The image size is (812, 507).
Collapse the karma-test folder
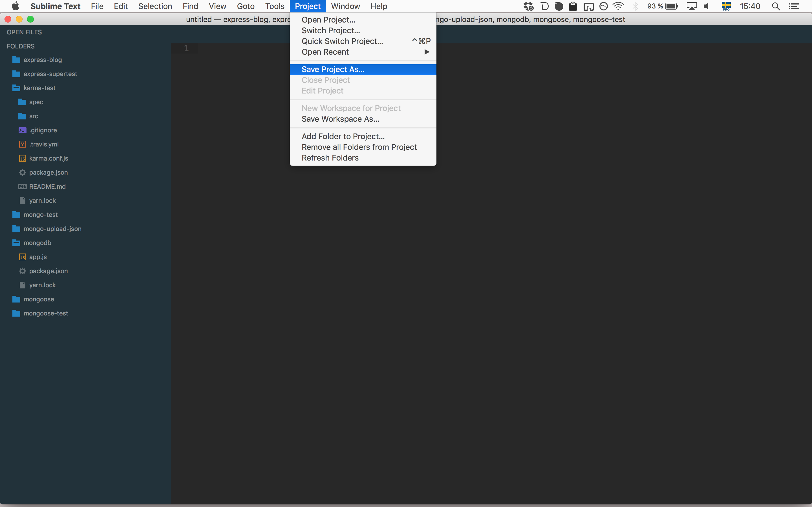point(16,88)
